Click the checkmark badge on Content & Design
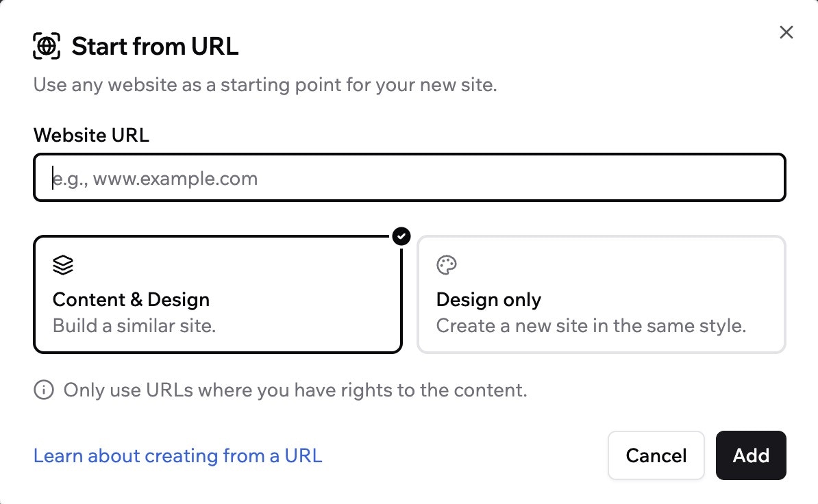The width and height of the screenshot is (818, 504). point(401,237)
